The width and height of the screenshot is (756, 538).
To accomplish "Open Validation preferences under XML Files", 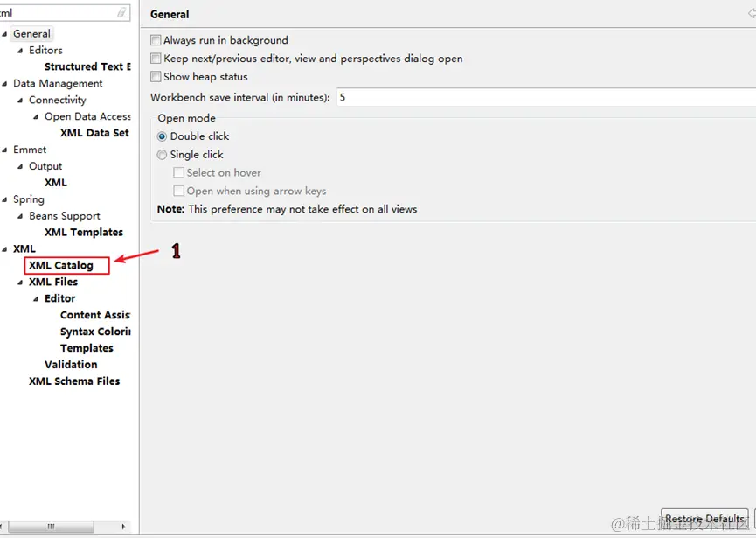I will tap(71, 364).
